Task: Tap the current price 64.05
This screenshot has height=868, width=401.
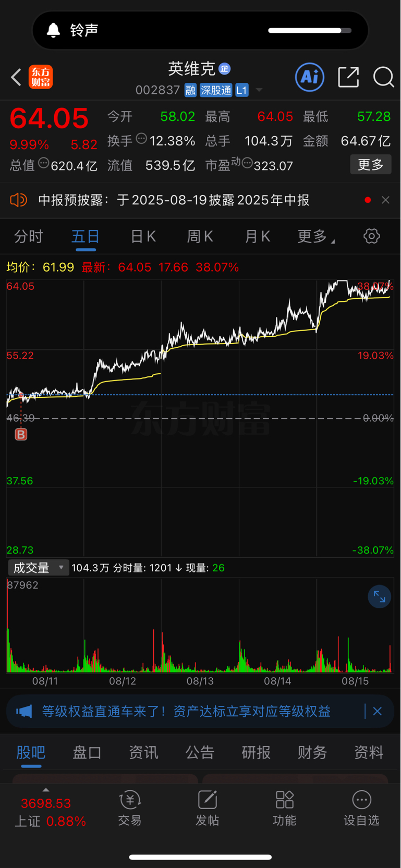Action: click(49, 118)
